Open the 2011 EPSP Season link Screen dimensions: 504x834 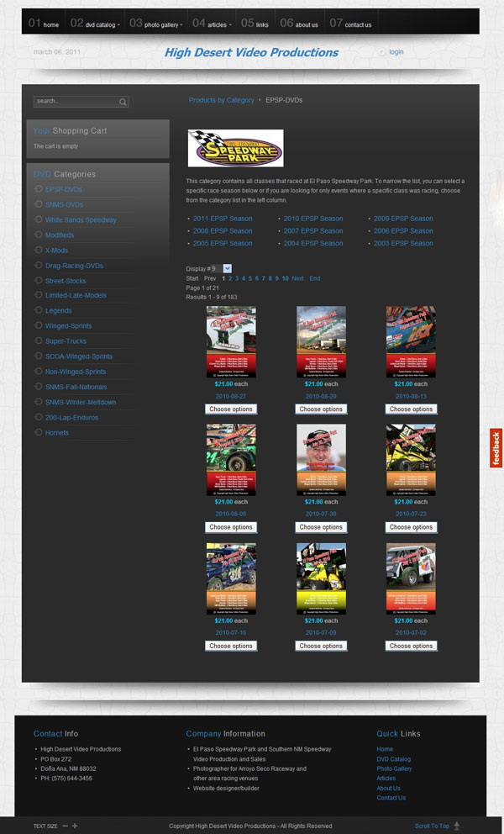click(x=223, y=219)
